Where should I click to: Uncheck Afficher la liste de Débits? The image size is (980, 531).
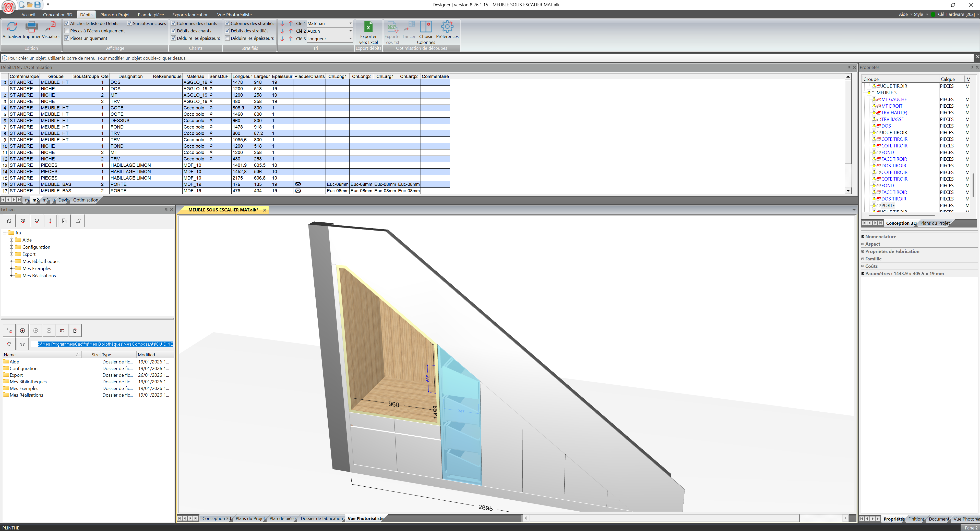[67, 23]
